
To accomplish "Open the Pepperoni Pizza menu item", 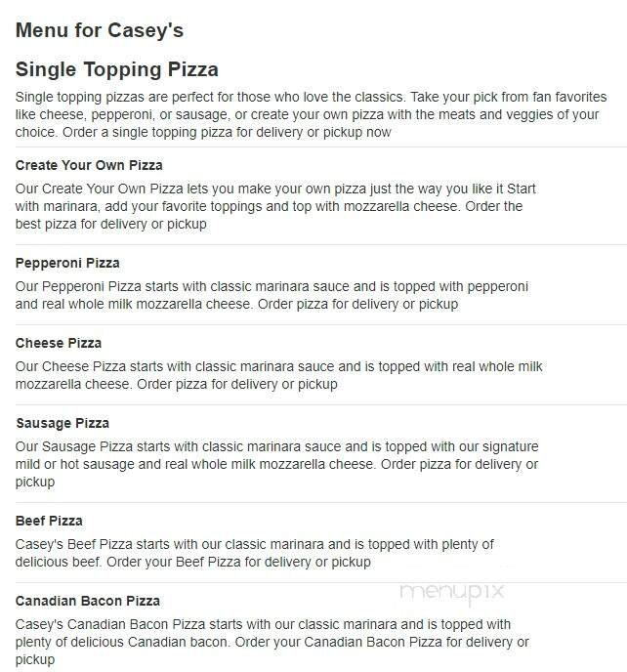I will 67,263.
